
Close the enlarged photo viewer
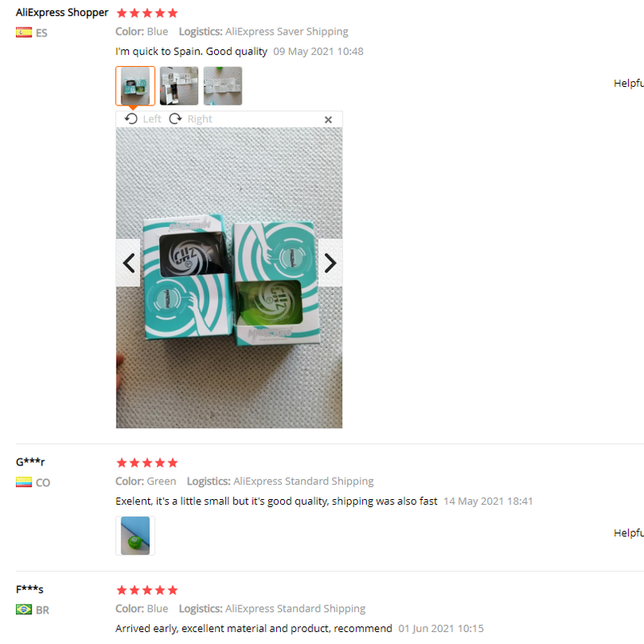pyautogui.click(x=328, y=119)
